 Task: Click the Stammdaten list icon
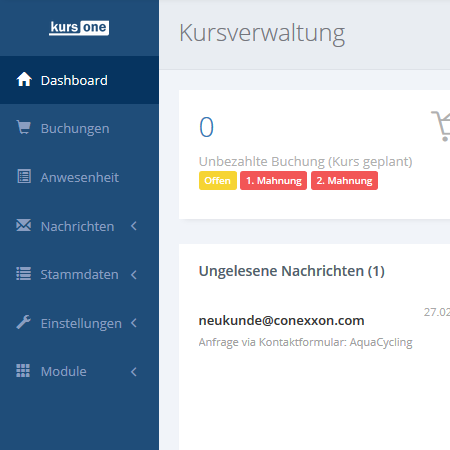click(x=24, y=274)
